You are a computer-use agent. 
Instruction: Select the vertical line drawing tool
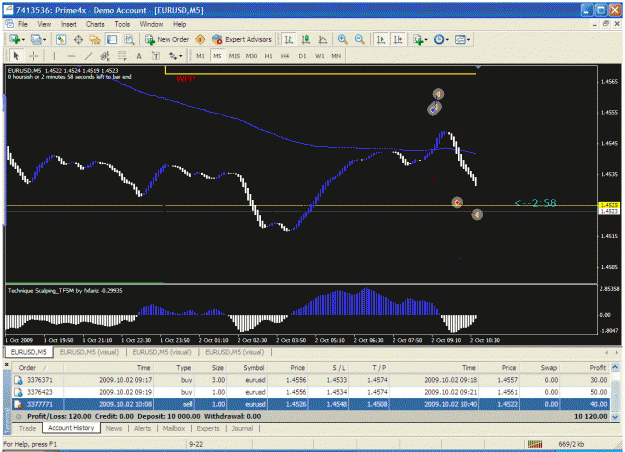(x=54, y=56)
